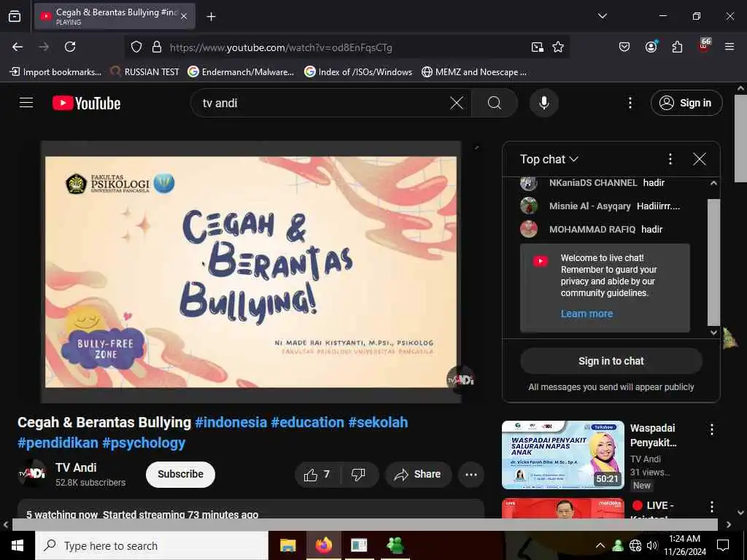Screen dimensions: 747x560
Task: Open the MEMZ and Noescape bookmark
Action: 474,72
